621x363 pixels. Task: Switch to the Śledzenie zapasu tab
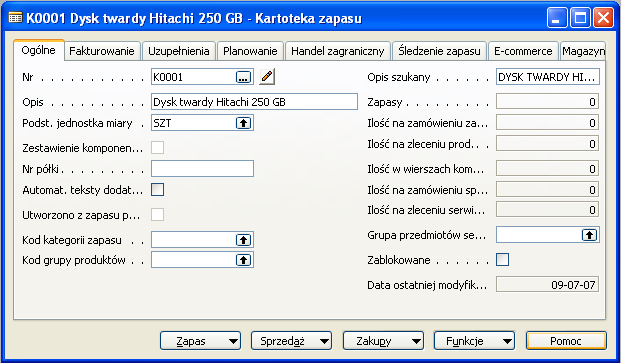tap(439, 51)
